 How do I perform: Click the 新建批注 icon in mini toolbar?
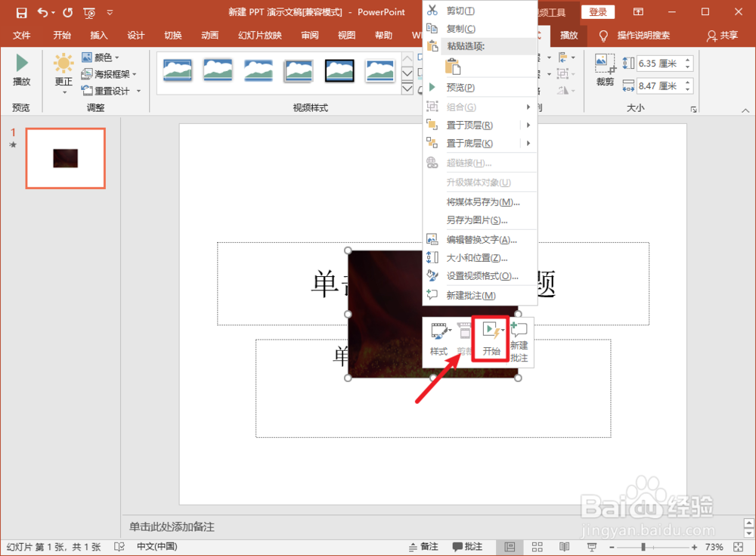519,340
